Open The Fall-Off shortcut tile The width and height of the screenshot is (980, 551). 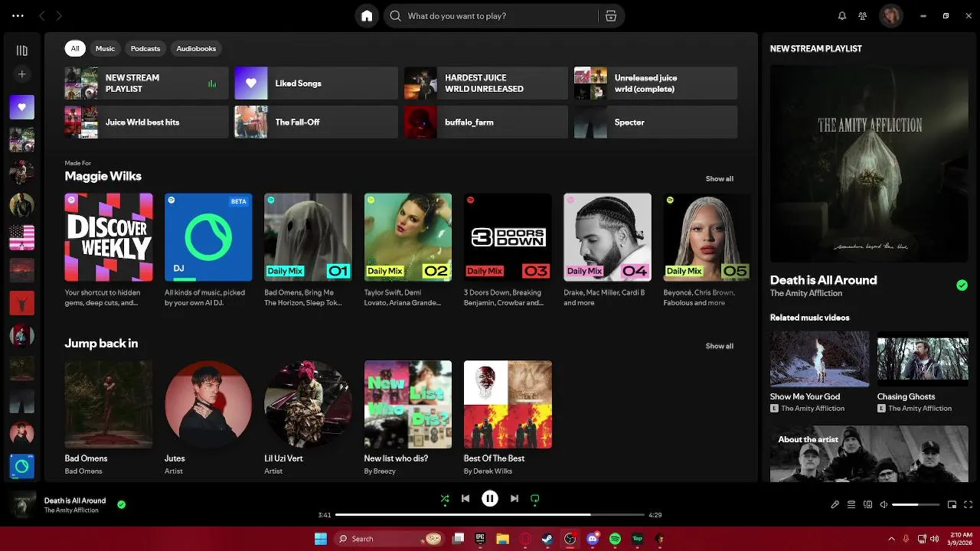[316, 122]
